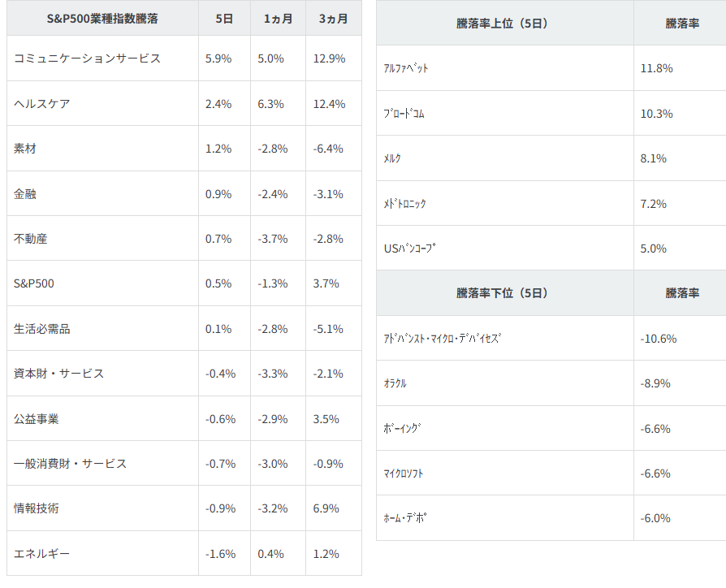Viewport: 726px width, 588px height.
Task: Click the 一般消費財・サービス row label
Action: pyautogui.click(x=71, y=464)
